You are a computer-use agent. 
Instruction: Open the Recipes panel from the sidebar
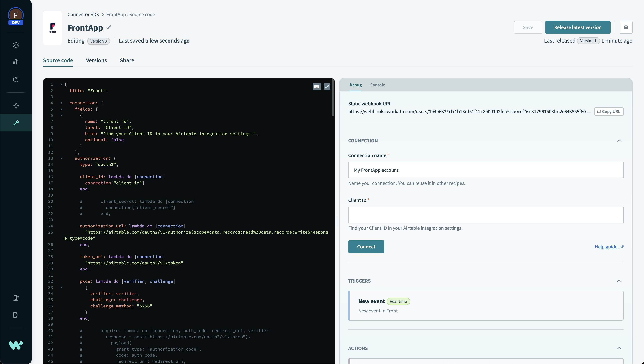click(16, 45)
